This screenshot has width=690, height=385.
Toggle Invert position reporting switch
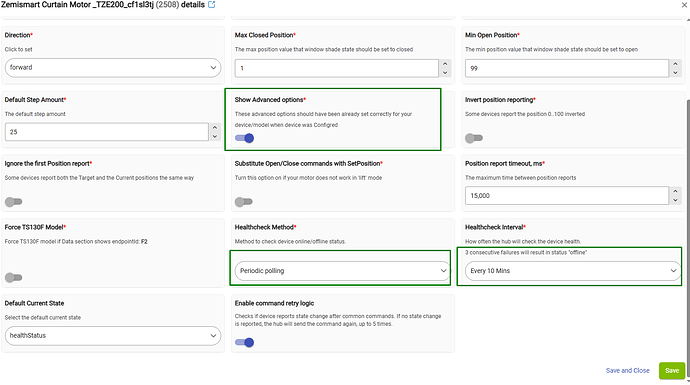(474, 138)
